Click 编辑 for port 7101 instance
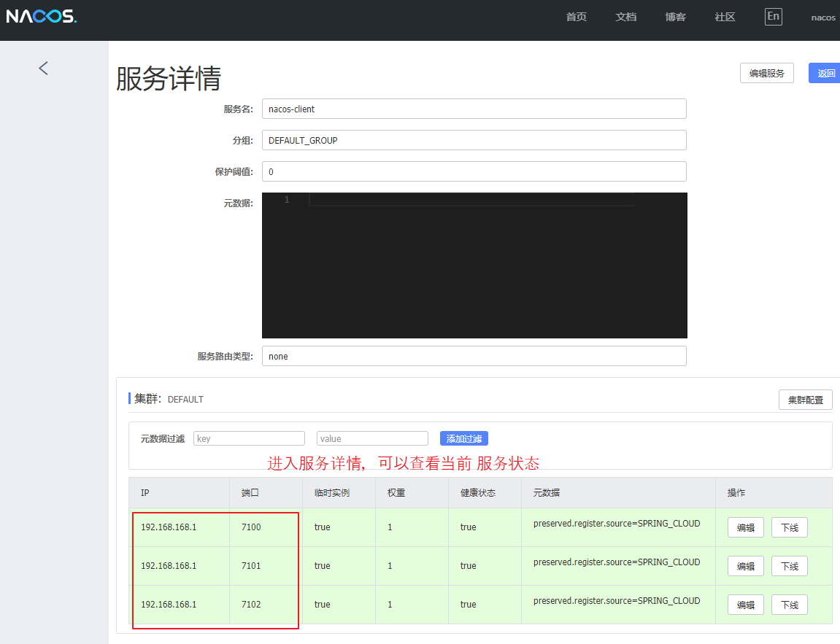The width and height of the screenshot is (840, 644). tap(746, 566)
